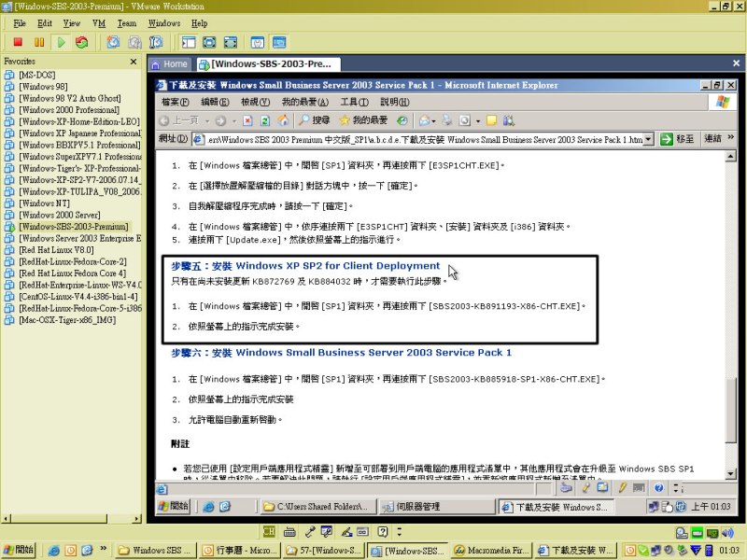The height and width of the screenshot is (560, 747).
Task: Click the IE Home page icon
Action: 284,120
